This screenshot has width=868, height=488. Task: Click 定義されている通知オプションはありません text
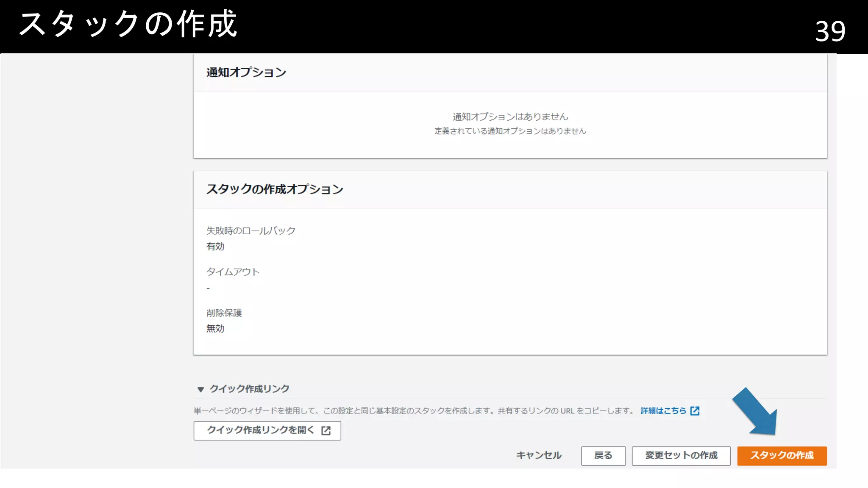(510, 131)
